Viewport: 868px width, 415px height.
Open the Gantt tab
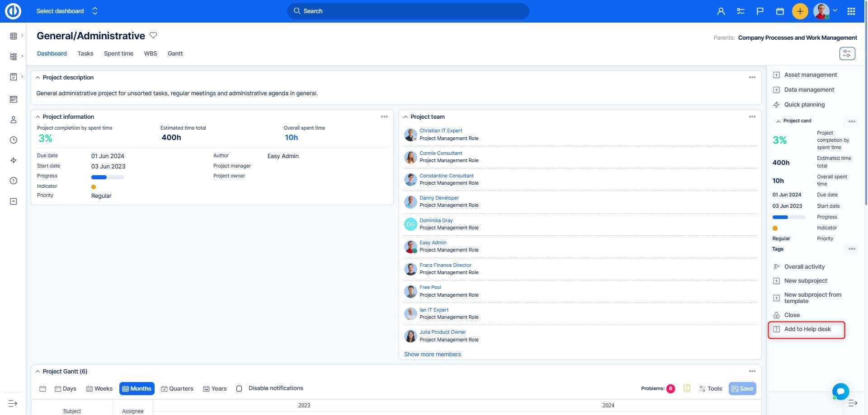[175, 53]
